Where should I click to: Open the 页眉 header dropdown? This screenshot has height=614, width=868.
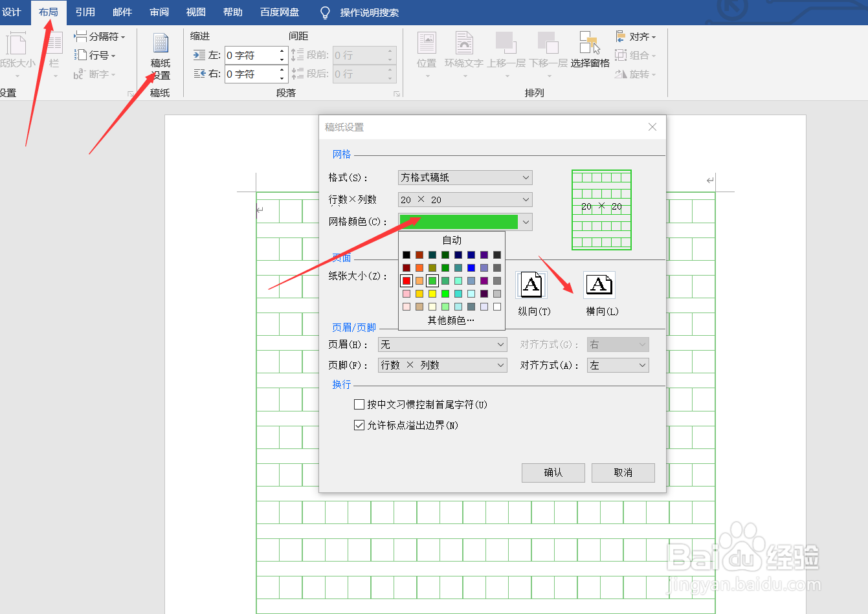[443, 345]
